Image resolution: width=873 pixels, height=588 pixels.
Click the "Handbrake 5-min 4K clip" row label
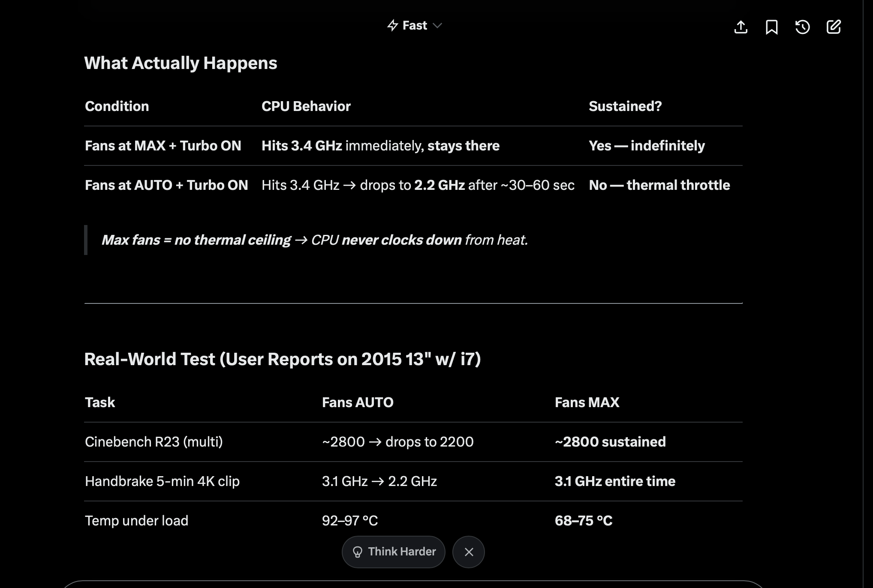click(x=162, y=481)
